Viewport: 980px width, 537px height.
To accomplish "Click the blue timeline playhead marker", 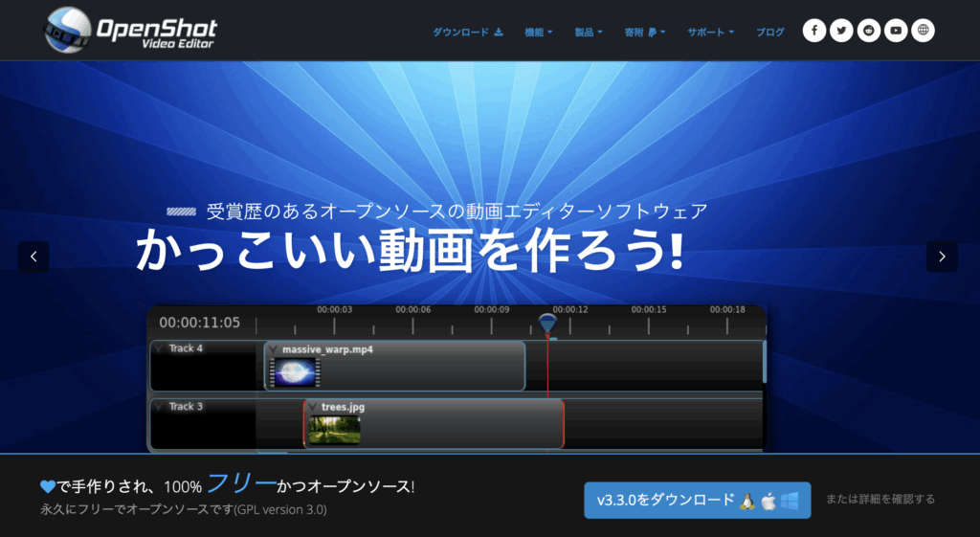I will click(547, 324).
